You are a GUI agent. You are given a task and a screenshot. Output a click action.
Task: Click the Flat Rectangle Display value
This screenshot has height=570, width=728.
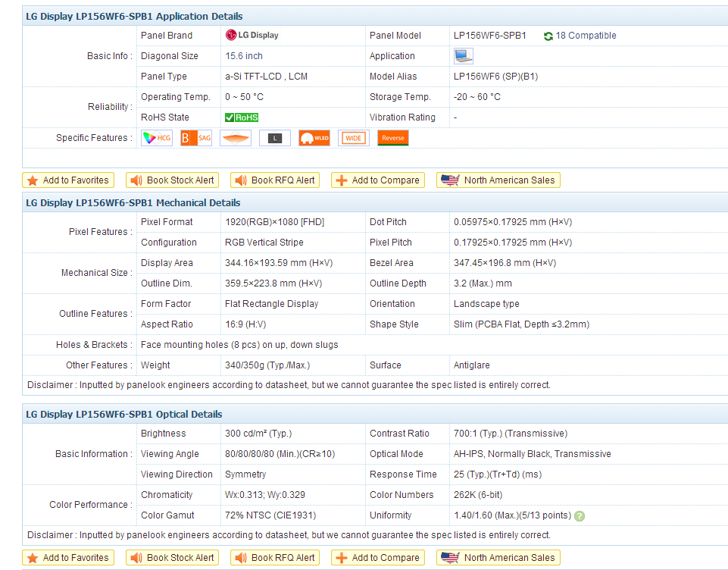(272, 304)
